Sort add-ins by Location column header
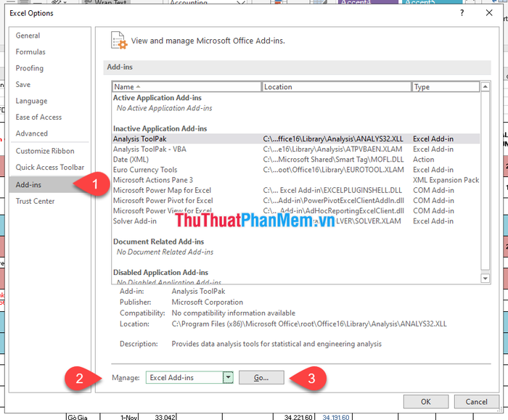Image resolution: width=508 pixels, height=420 pixels. point(336,87)
